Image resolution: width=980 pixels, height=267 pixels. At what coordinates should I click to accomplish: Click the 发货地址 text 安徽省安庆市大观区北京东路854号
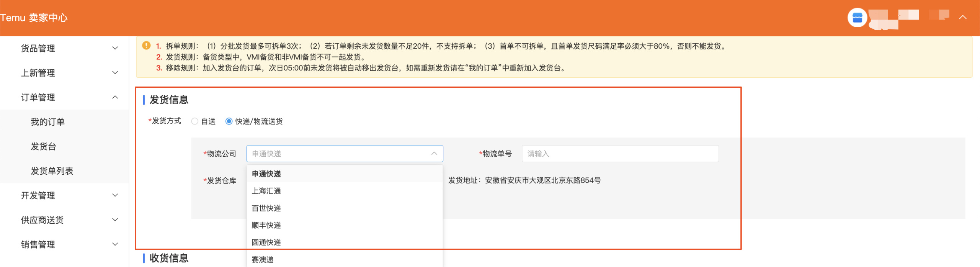pos(543,180)
